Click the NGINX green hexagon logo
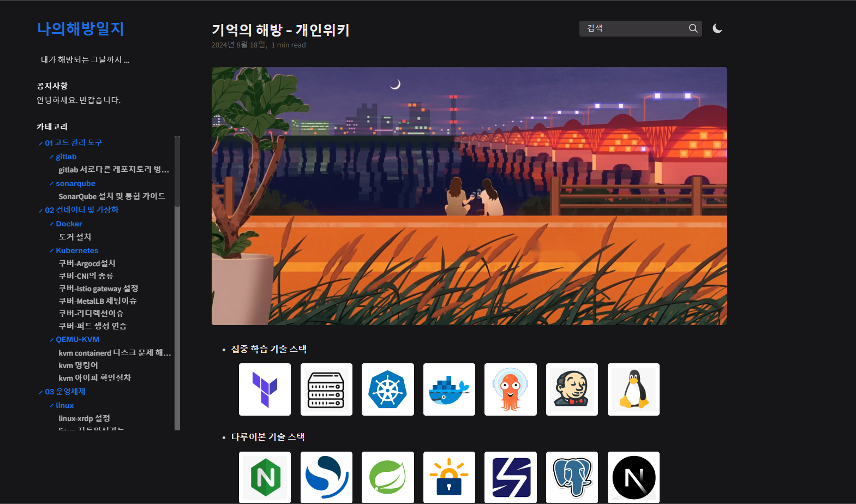 tap(265, 477)
